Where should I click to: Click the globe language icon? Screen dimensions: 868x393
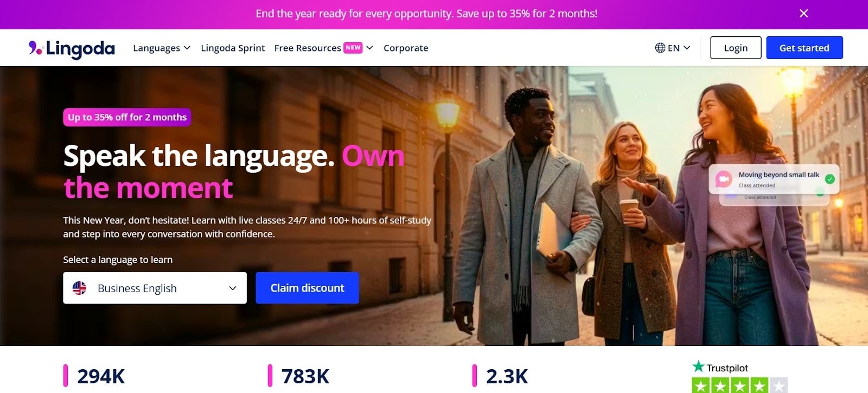660,48
